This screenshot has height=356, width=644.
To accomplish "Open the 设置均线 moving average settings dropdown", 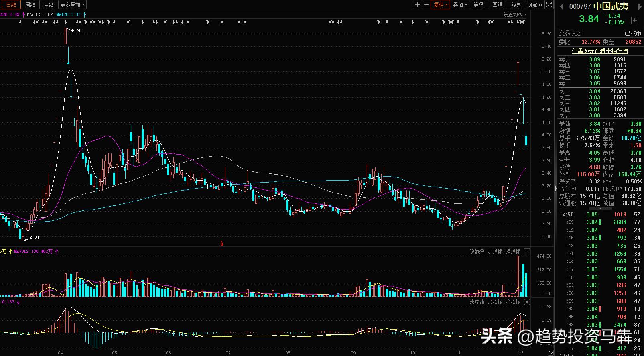I will [515, 14].
